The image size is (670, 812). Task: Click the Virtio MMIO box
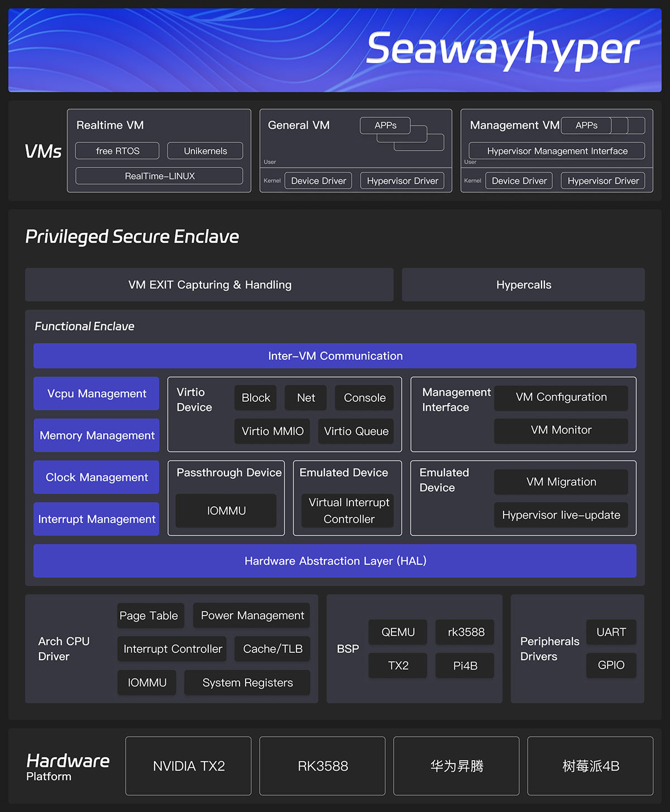272,431
